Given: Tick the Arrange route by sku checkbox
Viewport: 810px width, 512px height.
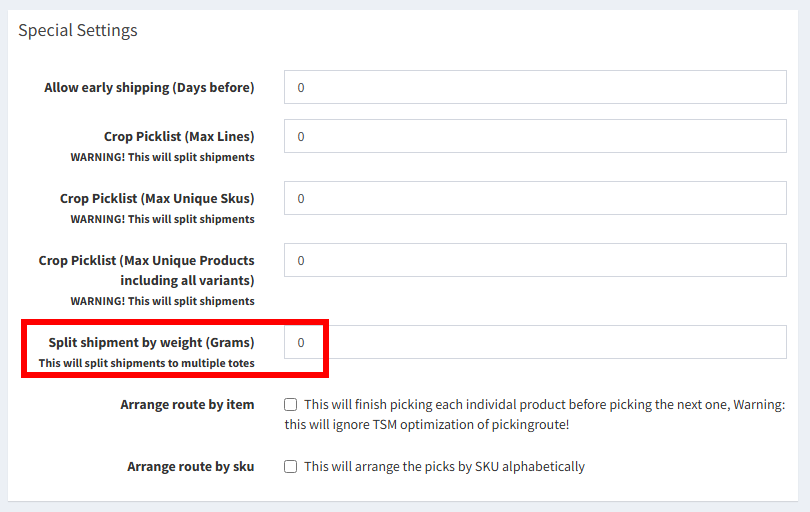Looking at the screenshot, I should coord(290,467).
